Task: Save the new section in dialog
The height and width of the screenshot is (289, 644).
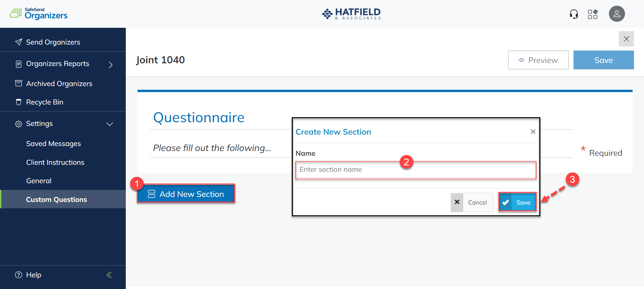Action: (517, 202)
